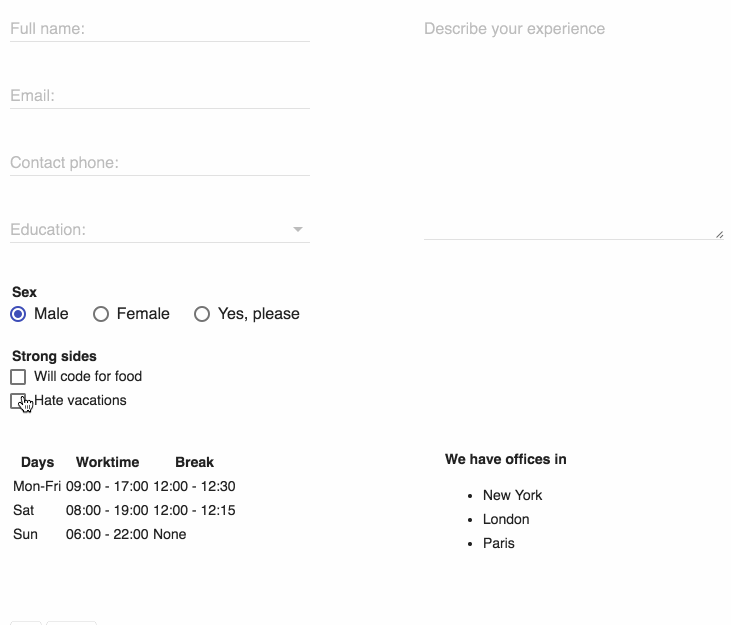Focus the Contact phone field

click(x=160, y=163)
